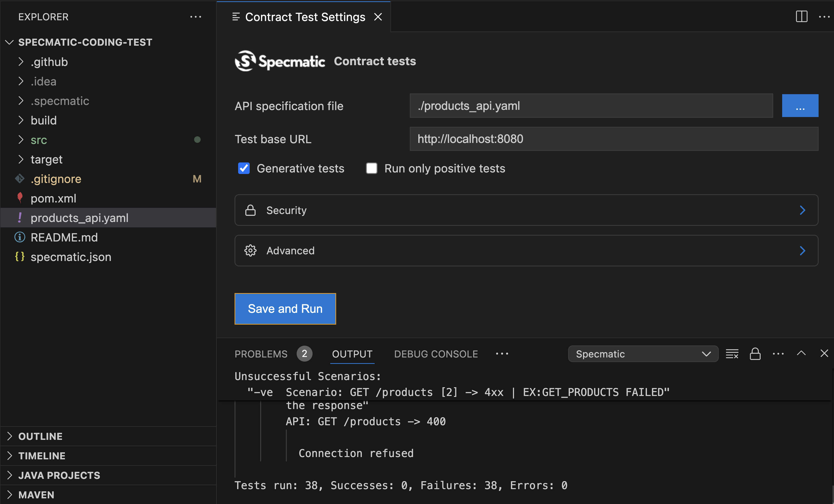Toggle the output auto-scroll lock icon
834x504 pixels.
coord(755,354)
